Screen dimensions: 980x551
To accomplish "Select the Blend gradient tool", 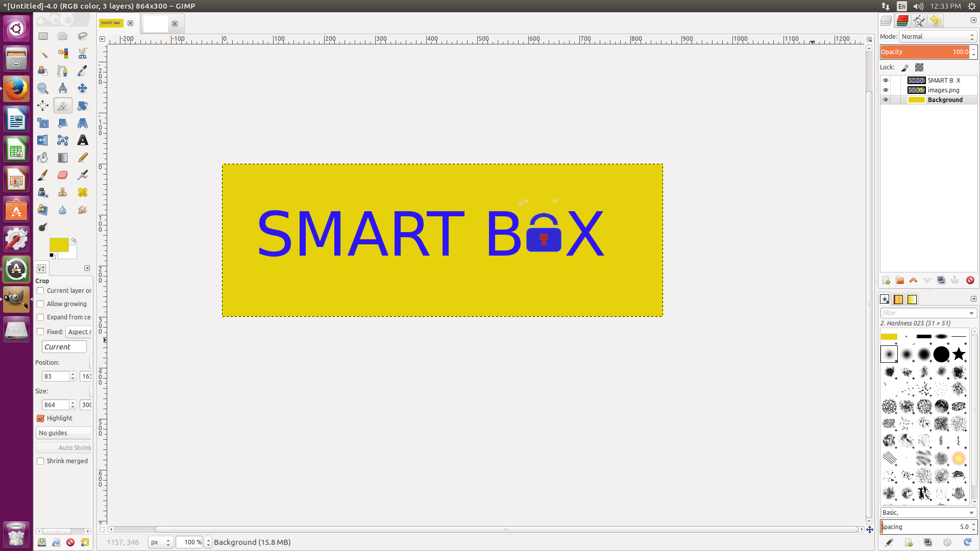I will tap(62, 158).
